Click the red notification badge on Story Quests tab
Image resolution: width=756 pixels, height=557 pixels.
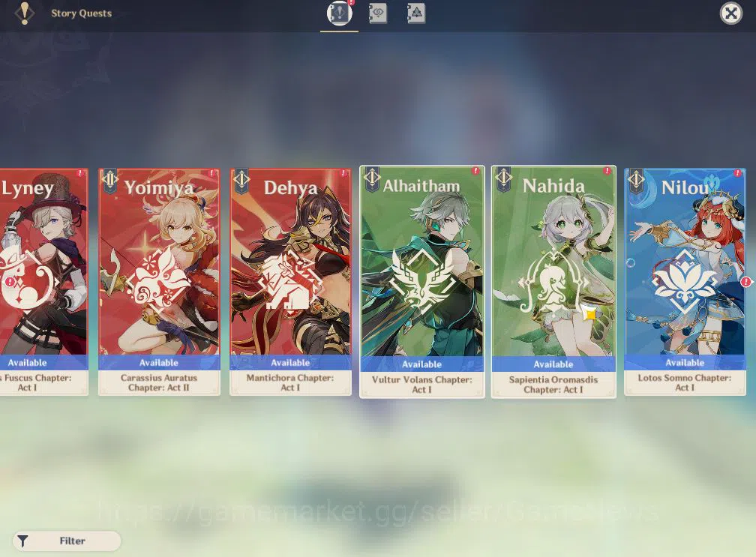pos(352,2)
